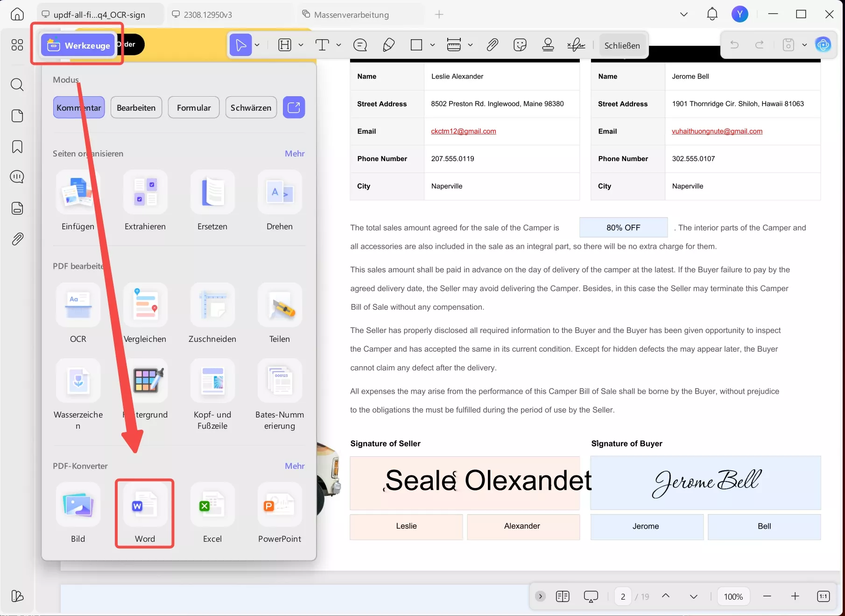Select the Wasserzeichen tool

78,389
